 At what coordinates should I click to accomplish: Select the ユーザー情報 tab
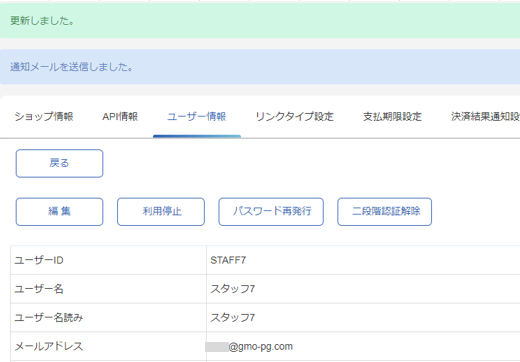197,116
